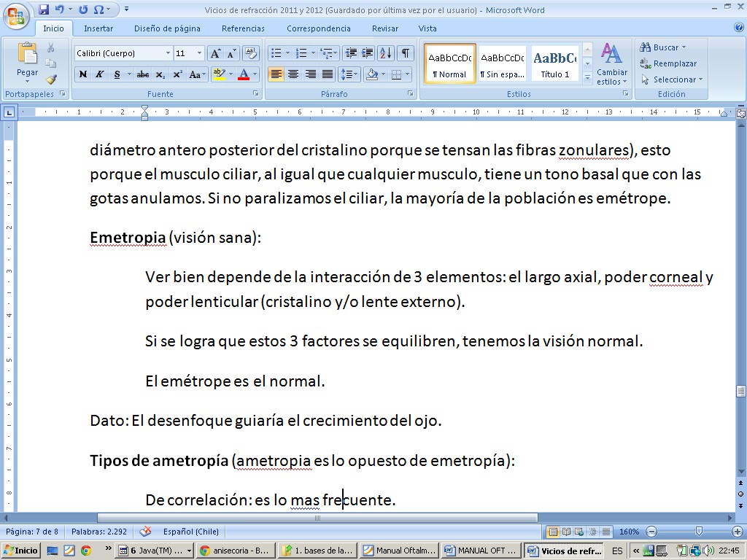Click the Reemplazar button
Viewport: 747px width, 560px height.
click(668, 63)
